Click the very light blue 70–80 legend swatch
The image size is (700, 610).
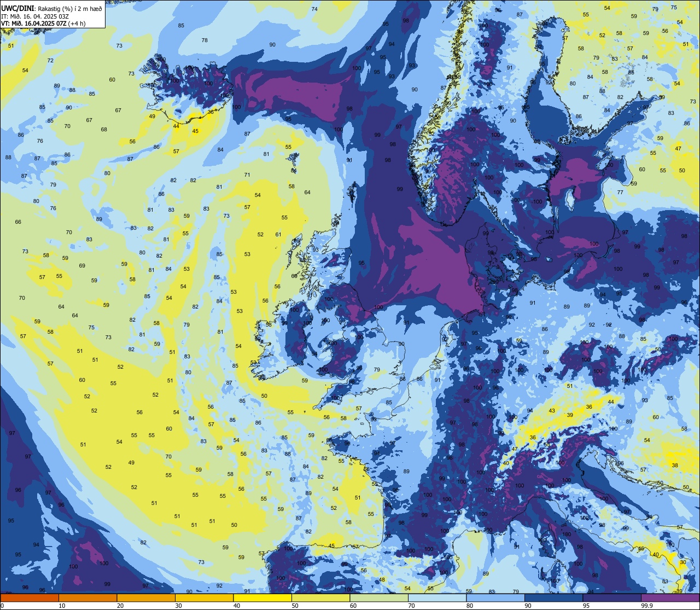click(x=437, y=597)
